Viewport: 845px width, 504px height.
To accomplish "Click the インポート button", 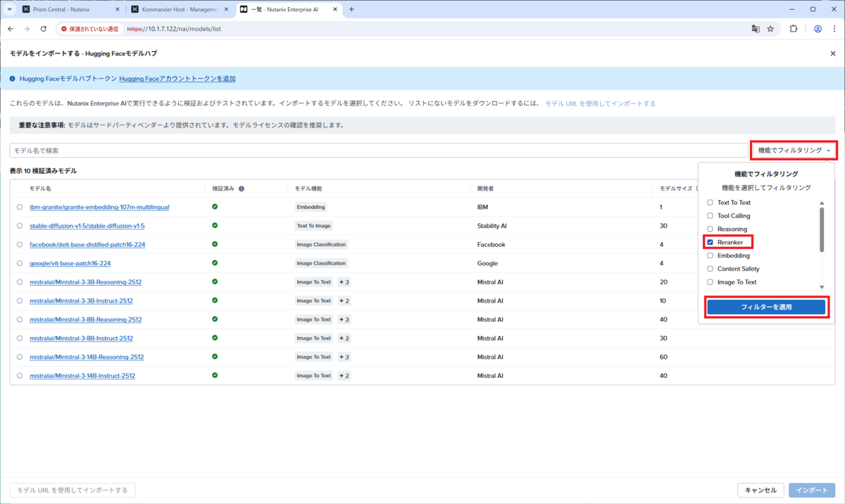I will pyautogui.click(x=813, y=491).
